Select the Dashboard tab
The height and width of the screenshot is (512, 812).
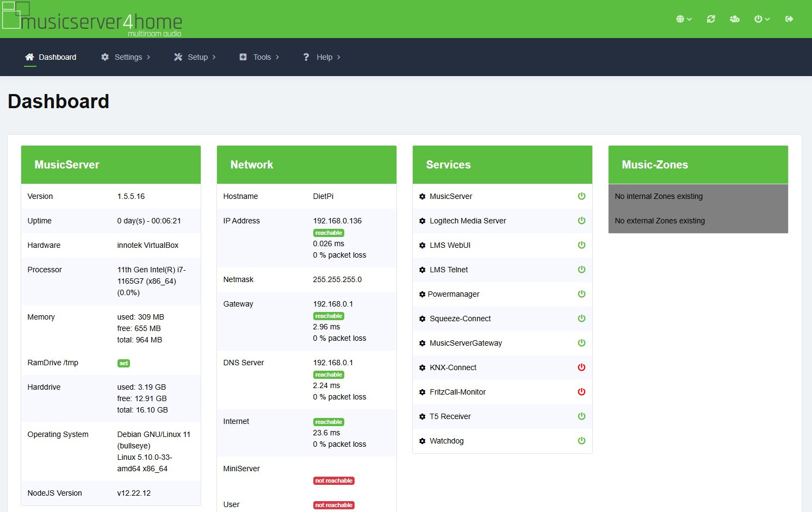[x=51, y=57]
